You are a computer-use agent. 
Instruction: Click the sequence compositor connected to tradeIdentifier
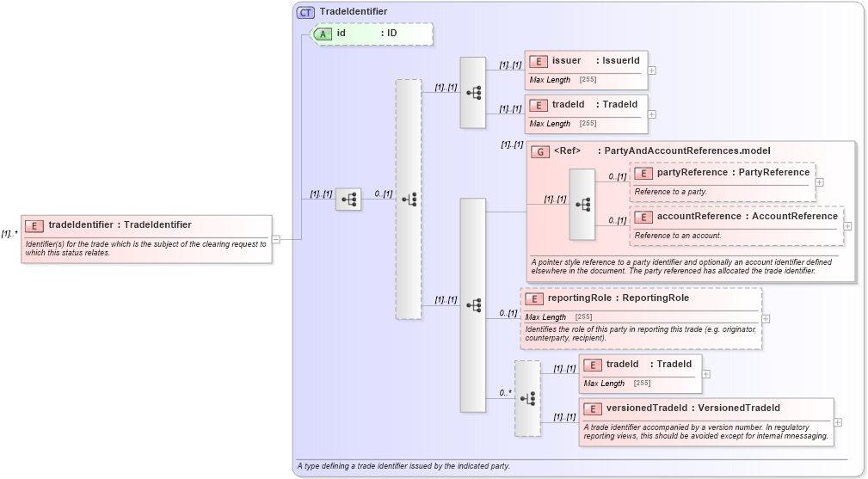coord(348,200)
